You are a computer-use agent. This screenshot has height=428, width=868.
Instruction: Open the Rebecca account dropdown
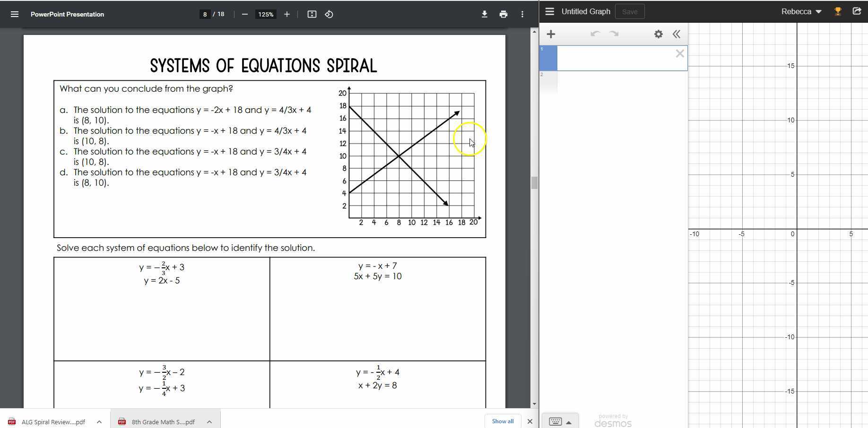801,11
